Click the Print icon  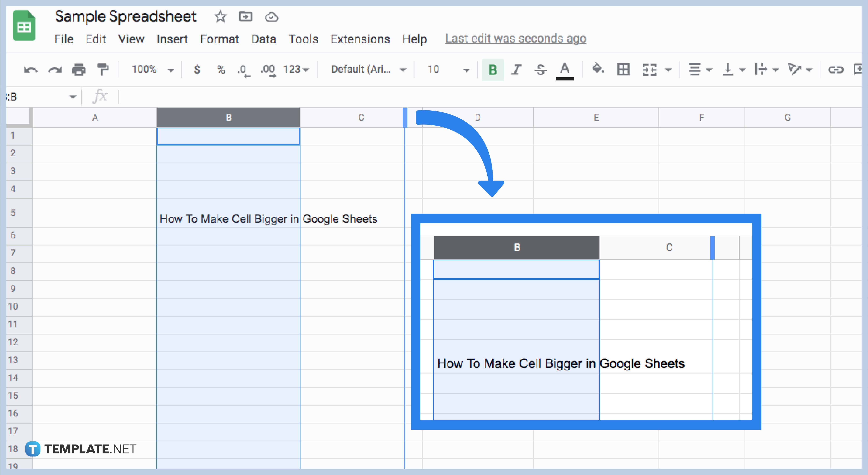79,70
